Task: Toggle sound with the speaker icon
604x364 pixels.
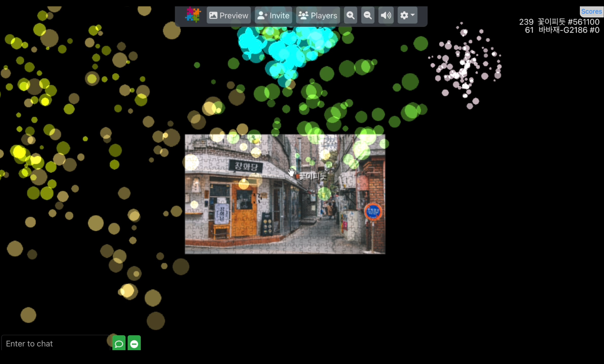Action: tap(386, 16)
